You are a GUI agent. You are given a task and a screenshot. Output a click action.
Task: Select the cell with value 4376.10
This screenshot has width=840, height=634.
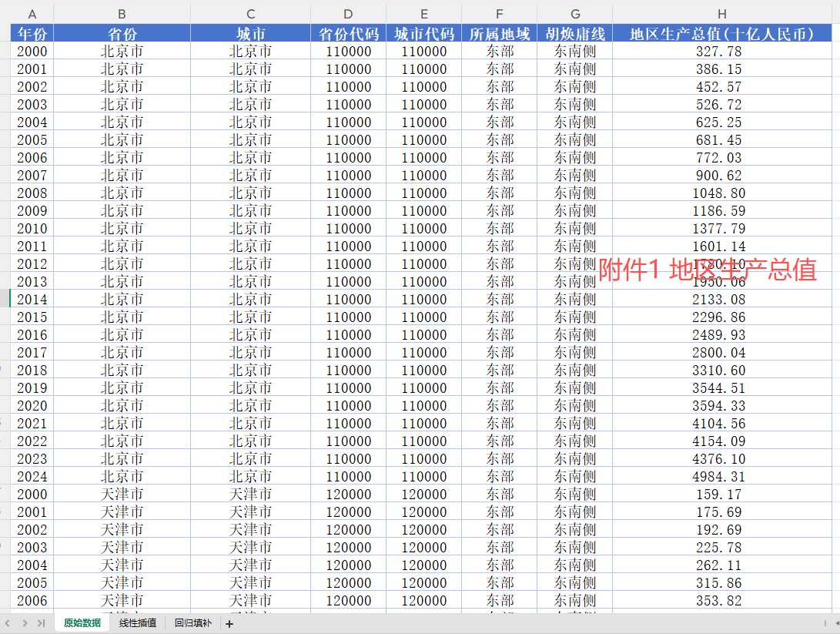click(722, 458)
